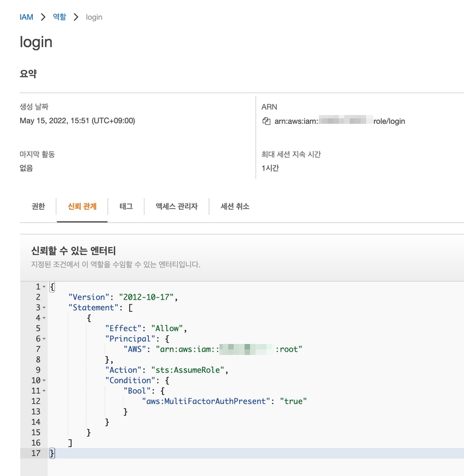Collapse the statement object at line 4
Screen dimensions: 464x476
pyautogui.click(x=44, y=318)
